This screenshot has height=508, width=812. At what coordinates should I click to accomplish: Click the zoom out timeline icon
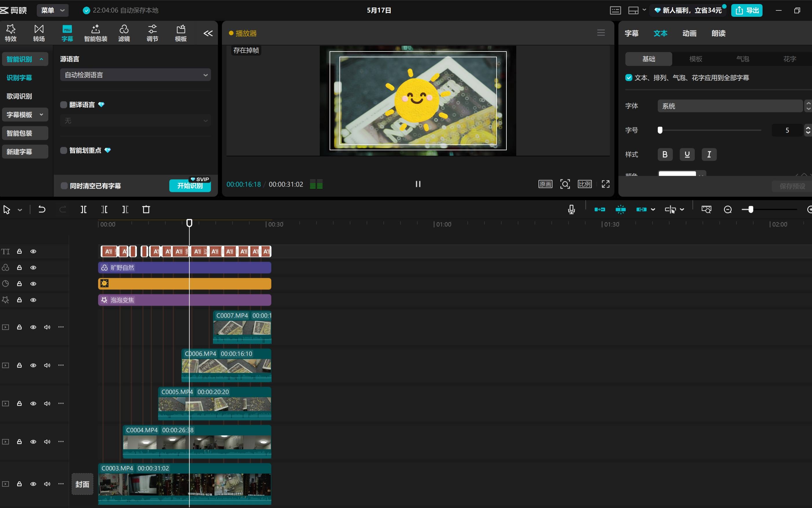(x=728, y=210)
